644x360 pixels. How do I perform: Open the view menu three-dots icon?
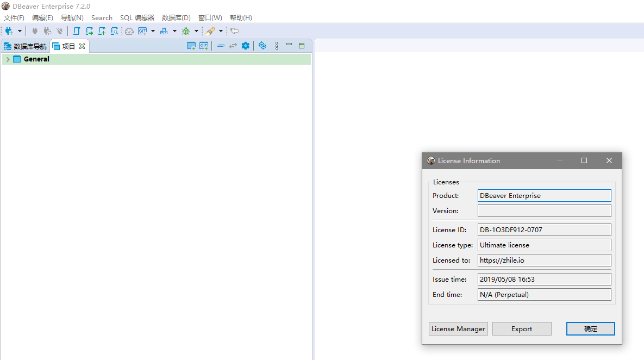tap(277, 46)
